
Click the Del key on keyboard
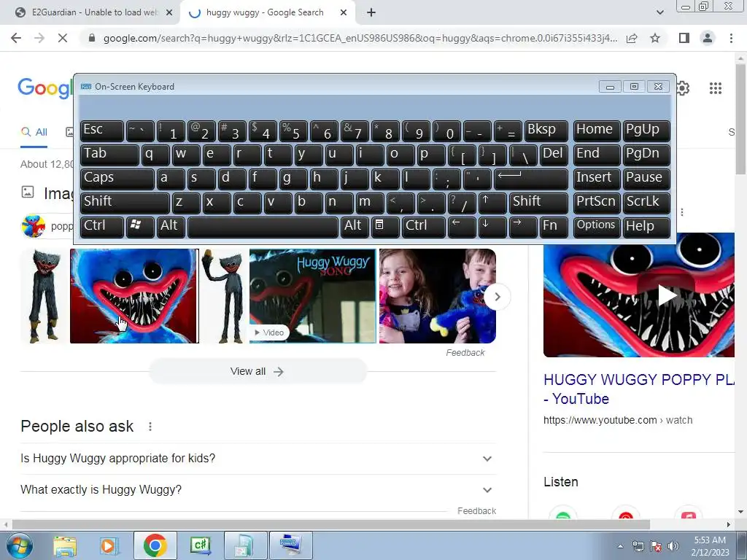pos(554,155)
